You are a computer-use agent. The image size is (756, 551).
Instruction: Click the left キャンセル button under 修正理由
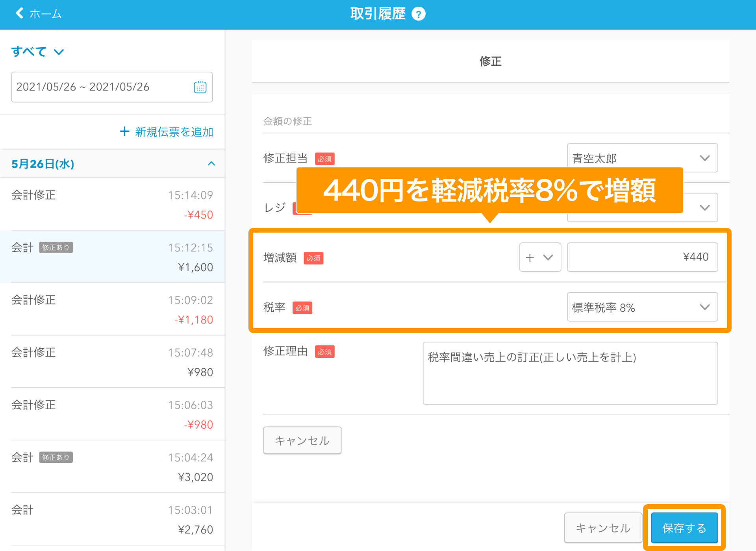(x=302, y=440)
